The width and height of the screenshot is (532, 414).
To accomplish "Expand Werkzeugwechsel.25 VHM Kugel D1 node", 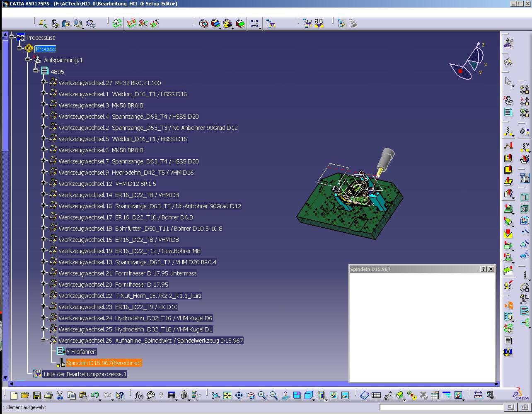I will tap(44, 329).
